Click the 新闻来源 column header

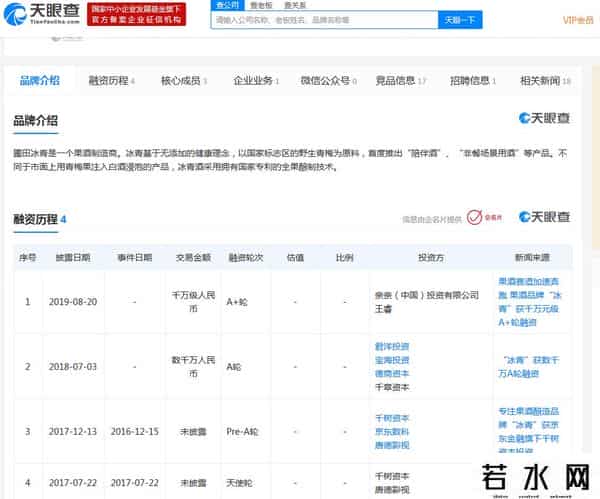[x=532, y=258]
